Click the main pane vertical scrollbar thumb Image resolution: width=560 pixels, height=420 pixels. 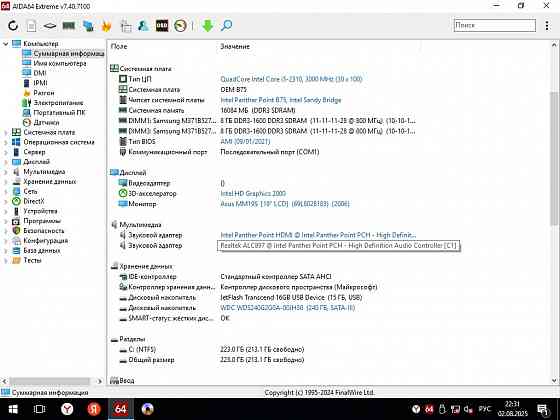point(554,158)
